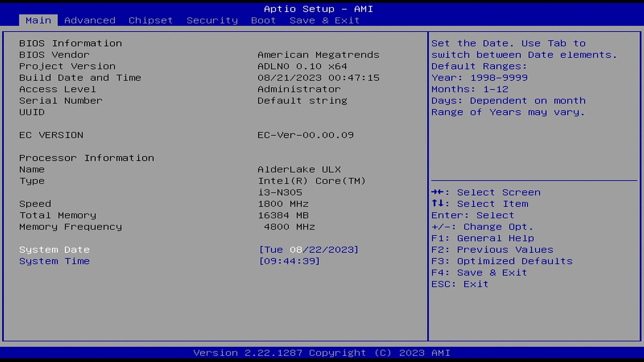Click the BIOS Vendor label

click(54, 55)
